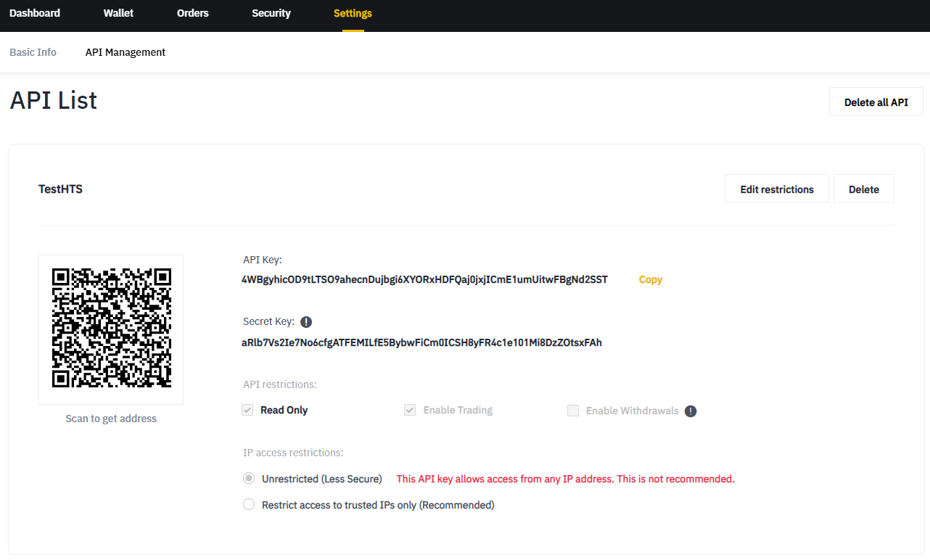
Task: Copy the API Key value
Action: click(x=650, y=279)
